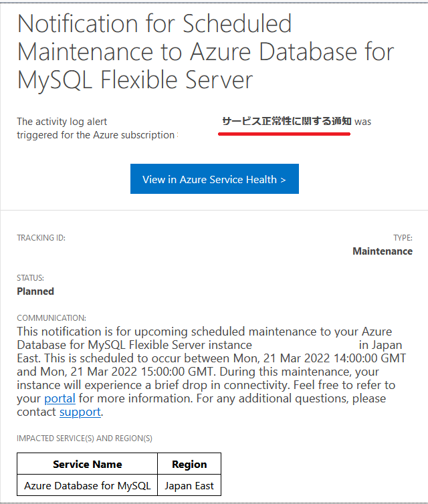
Task: Select the Japanese alert name text
Action: tap(286, 122)
